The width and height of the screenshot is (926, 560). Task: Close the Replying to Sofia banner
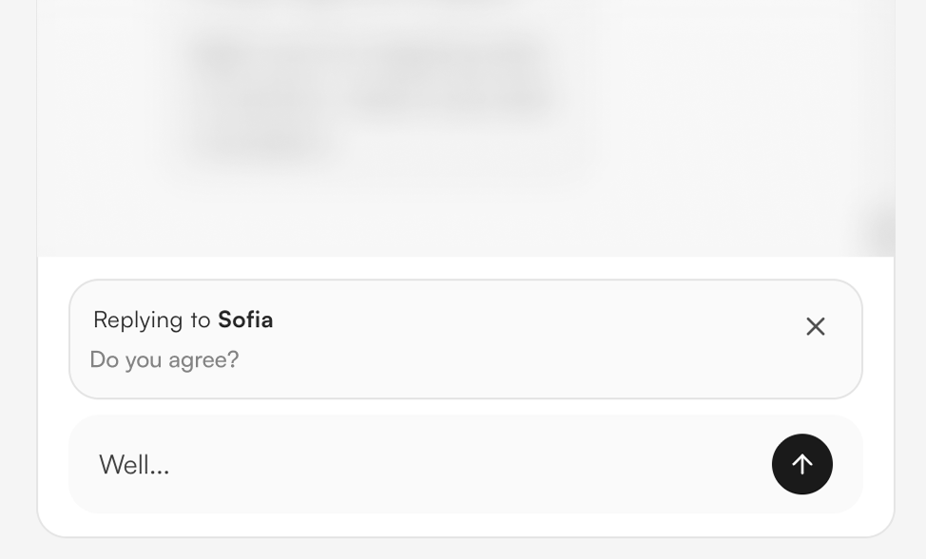pos(815,326)
